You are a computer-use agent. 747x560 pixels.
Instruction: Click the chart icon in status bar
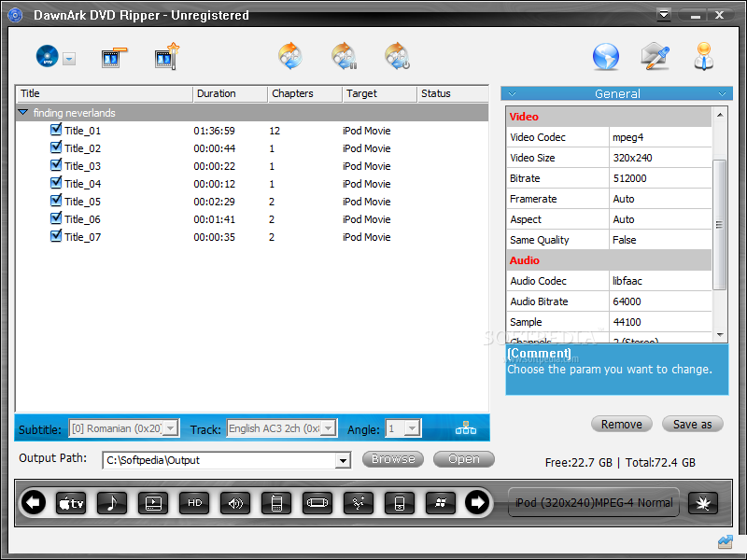pos(726,541)
